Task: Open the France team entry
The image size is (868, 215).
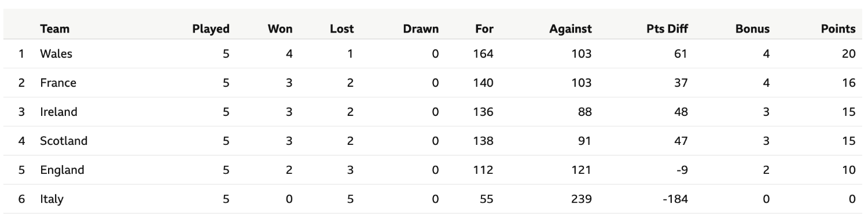Action: pyautogui.click(x=58, y=83)
